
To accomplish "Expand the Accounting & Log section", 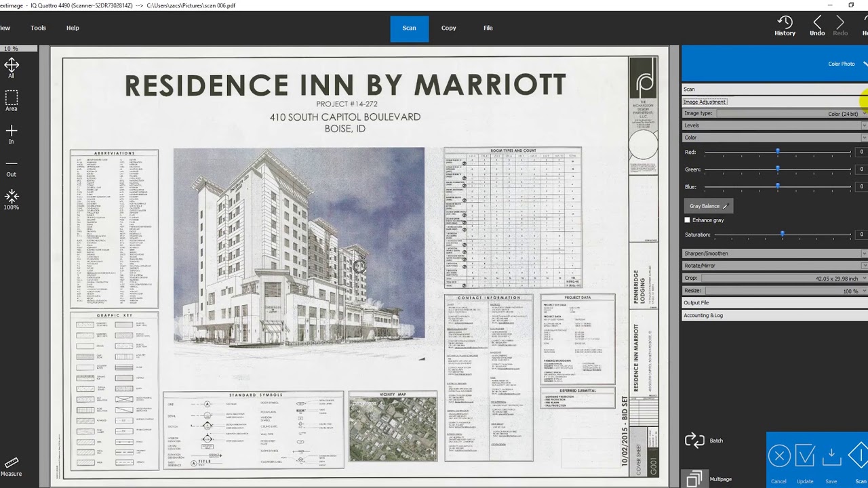I will 774,315.
